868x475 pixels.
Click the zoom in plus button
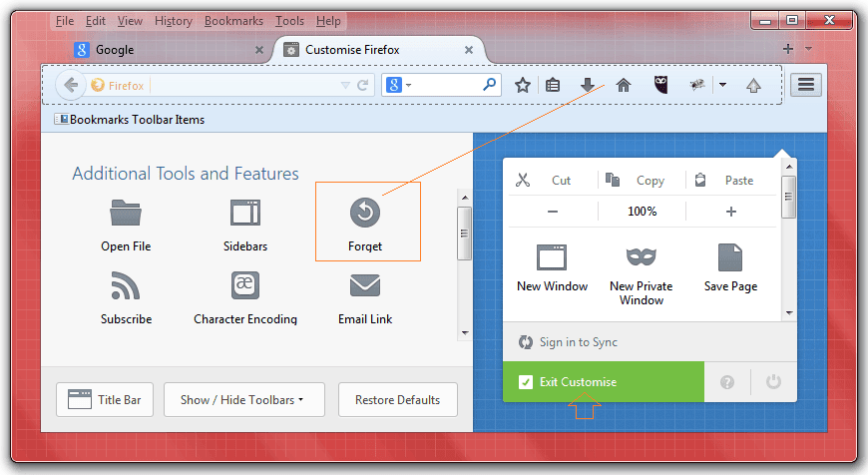pos(730,212)
